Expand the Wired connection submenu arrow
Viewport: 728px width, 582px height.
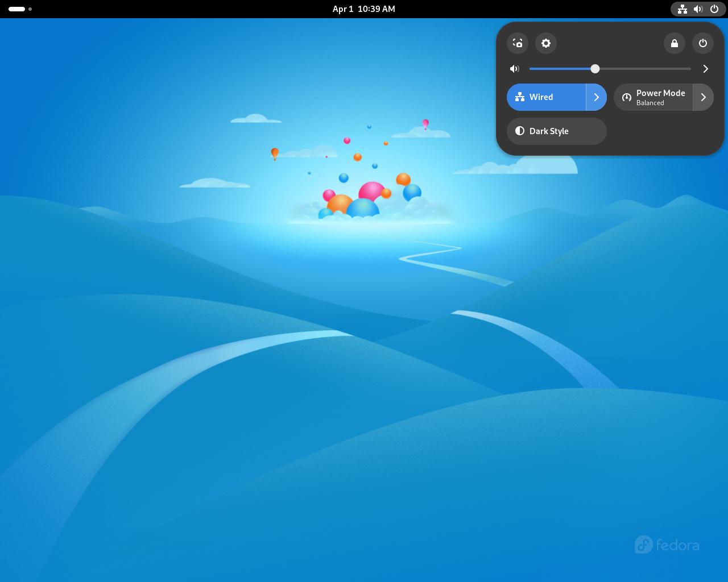pyautogui.click(x=597, y=97)
